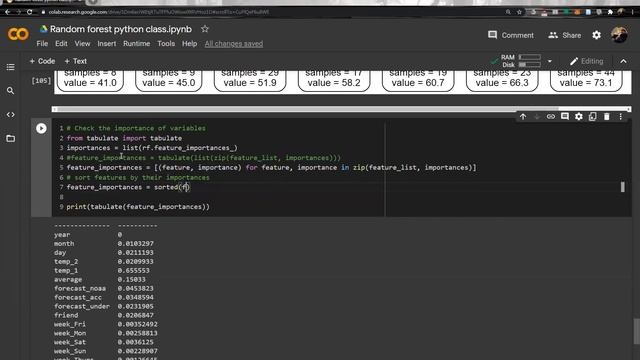Run the feature importance code cell
640x360 pixels.
click(41, 129)
